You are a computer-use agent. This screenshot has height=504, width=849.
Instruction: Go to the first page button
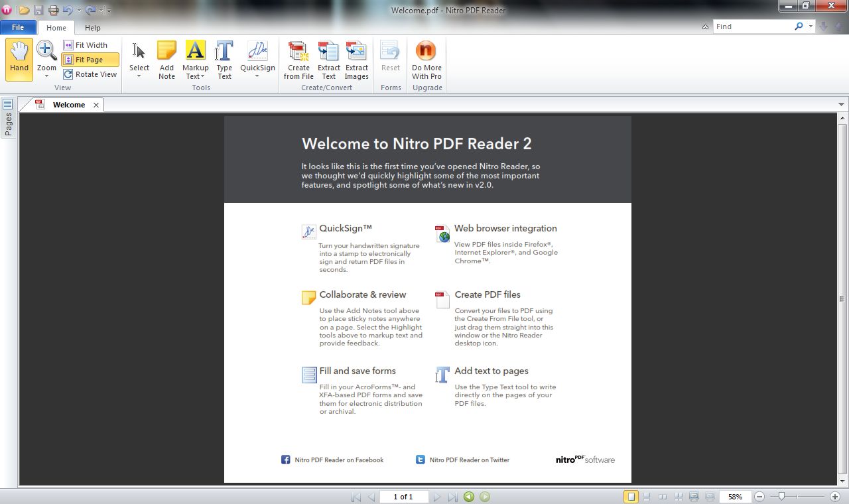click(356, 497)
